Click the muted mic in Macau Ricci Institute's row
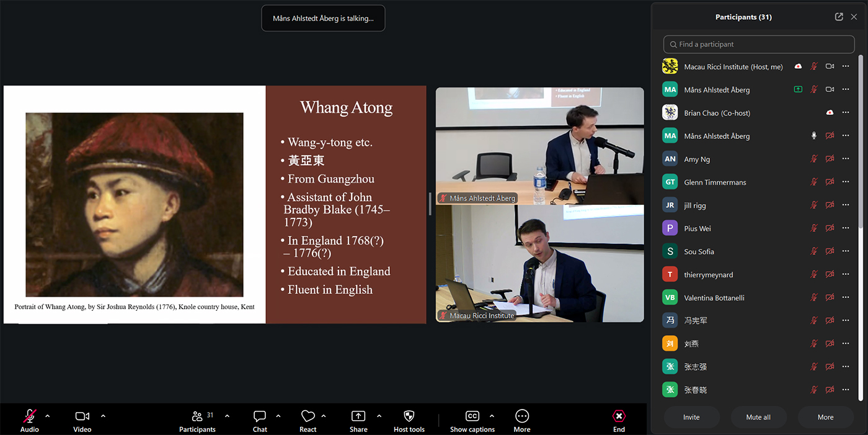Screen dimensions: 868x435 814,66
